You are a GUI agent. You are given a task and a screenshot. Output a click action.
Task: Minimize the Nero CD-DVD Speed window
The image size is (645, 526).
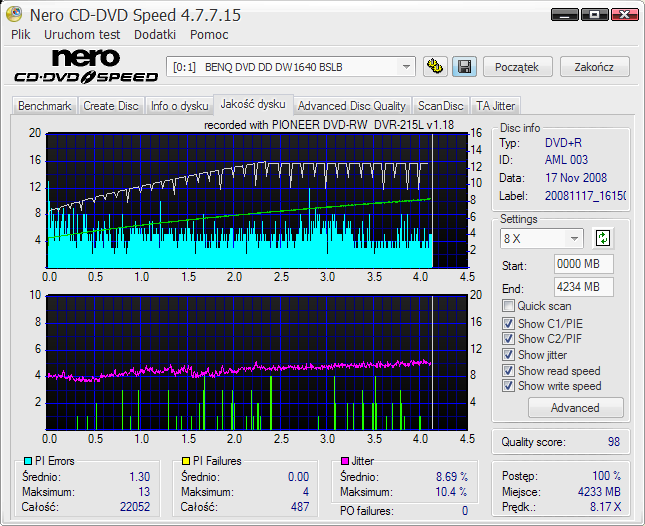[565, 15]
